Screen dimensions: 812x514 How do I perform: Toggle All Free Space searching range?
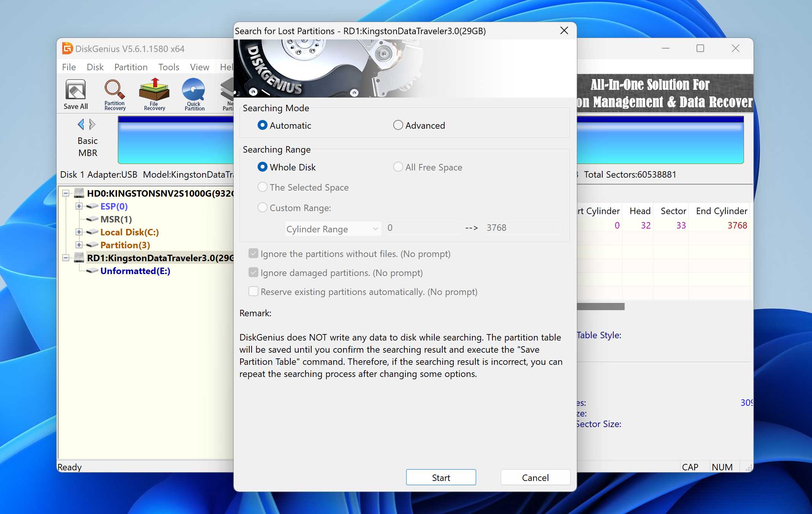[x=398, y=167]
